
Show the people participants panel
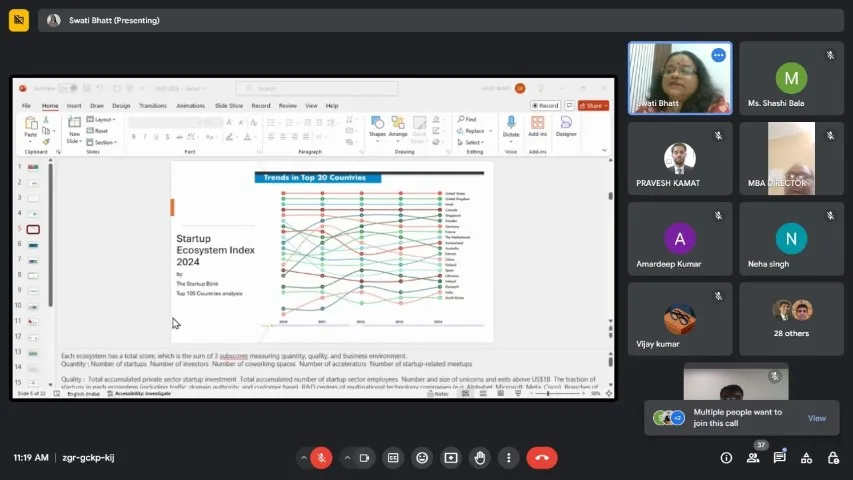[753, 458]
